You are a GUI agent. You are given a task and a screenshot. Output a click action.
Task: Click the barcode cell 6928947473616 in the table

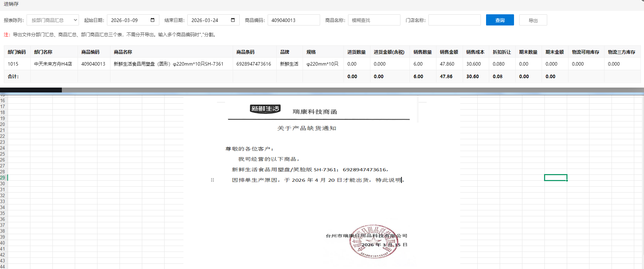[254, 64]
